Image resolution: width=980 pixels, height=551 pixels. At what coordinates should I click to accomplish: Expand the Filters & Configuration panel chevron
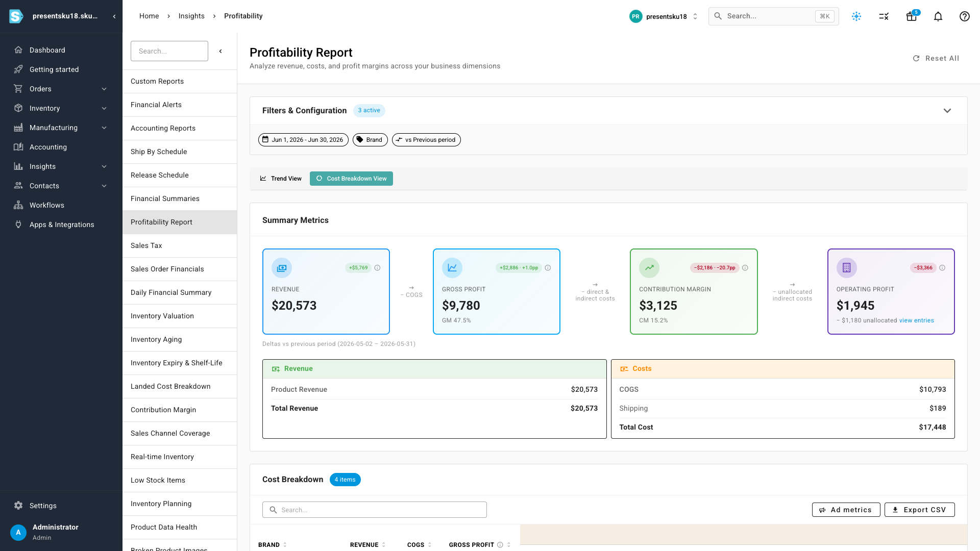pos(947,111)
